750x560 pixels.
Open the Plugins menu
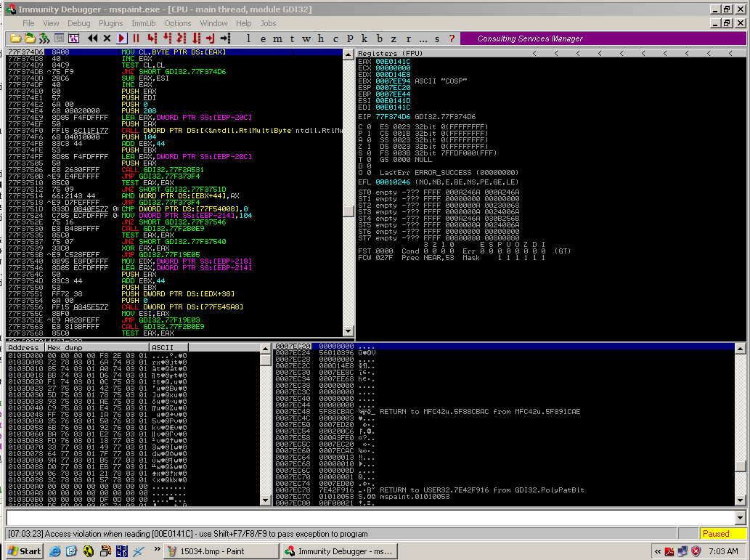111,23
